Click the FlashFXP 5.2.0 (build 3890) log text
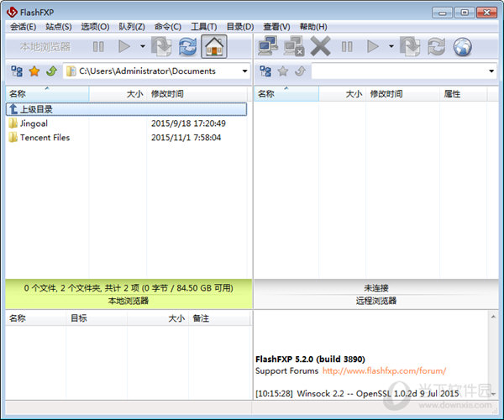 coord(310,359)
